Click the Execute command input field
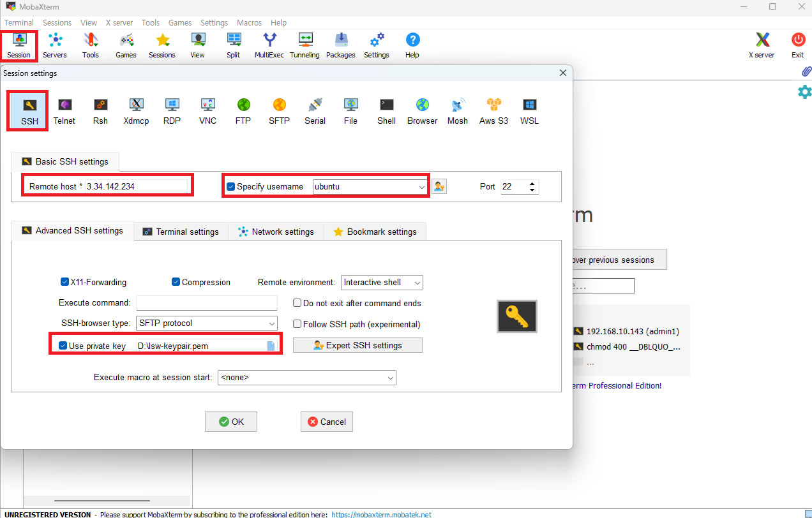812x518 pixels. point(207,302)
